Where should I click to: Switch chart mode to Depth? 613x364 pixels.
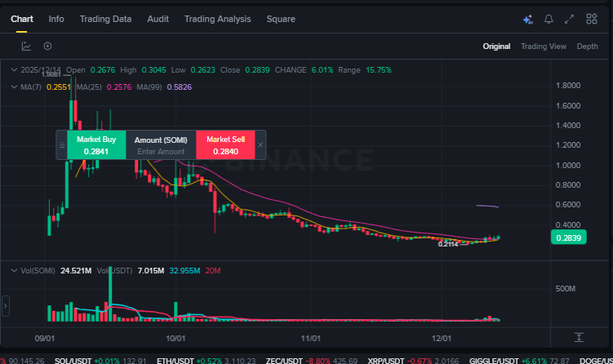point(588,47)
